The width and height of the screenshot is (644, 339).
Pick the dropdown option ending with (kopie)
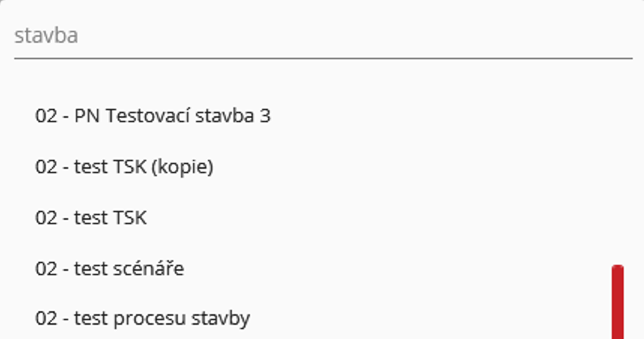click(x=124, y=167)
